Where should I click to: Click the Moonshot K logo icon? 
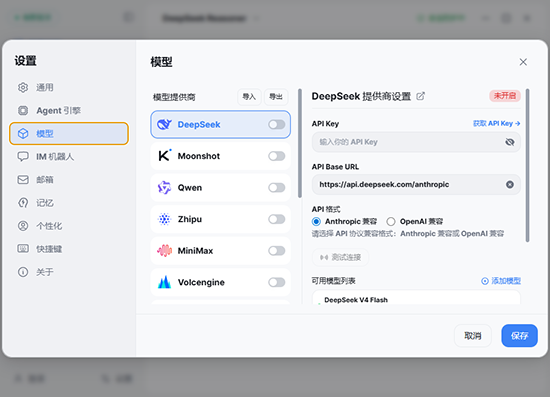(164, 156)
